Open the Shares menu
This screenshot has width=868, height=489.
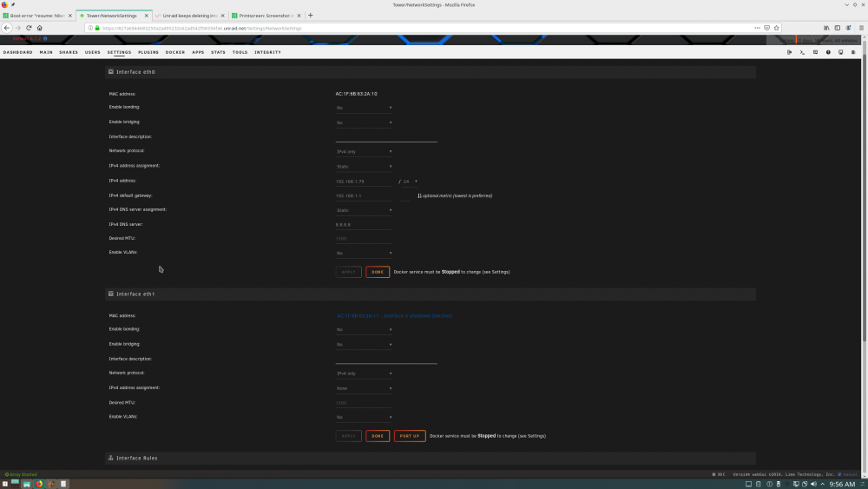(69, 52)
